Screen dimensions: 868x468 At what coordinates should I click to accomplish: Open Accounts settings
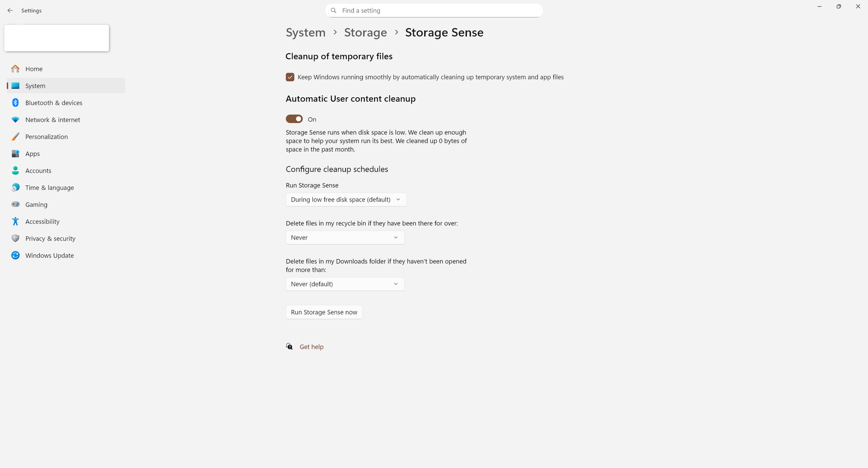point(38,171)
